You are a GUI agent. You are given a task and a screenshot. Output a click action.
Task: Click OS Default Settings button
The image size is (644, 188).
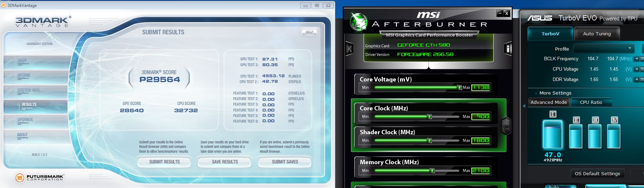[x=597, y=173]
